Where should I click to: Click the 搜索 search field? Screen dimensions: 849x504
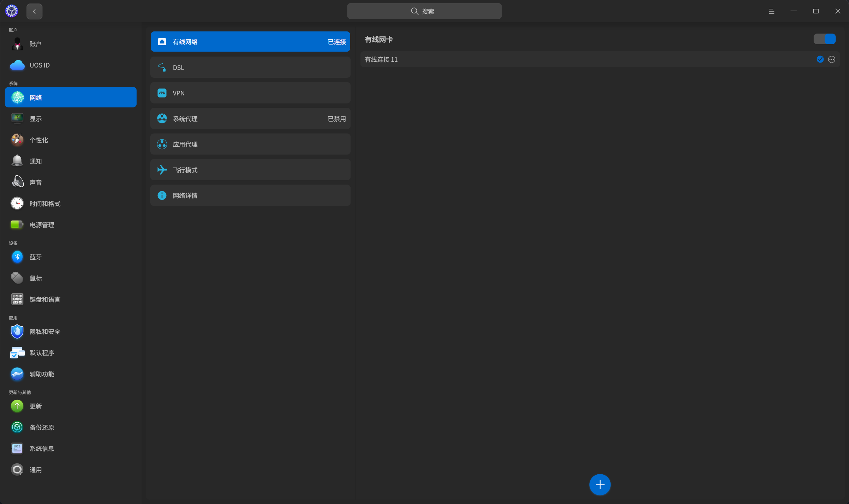coord(424,11)
